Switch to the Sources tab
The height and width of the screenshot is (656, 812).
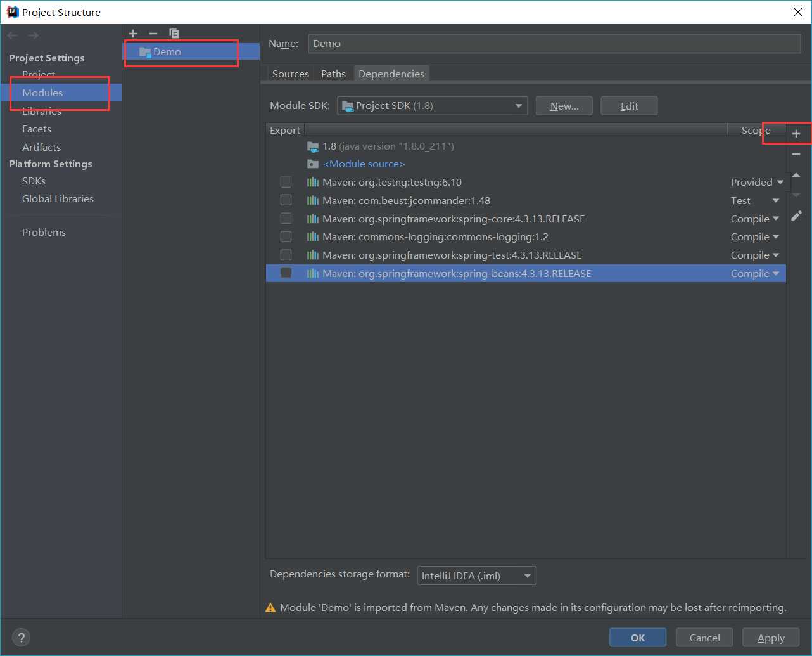point(291,74)
